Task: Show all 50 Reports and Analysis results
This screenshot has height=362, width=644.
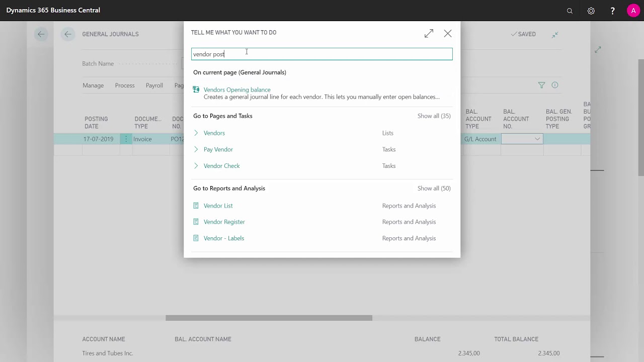Action: (x=434, y=188)
